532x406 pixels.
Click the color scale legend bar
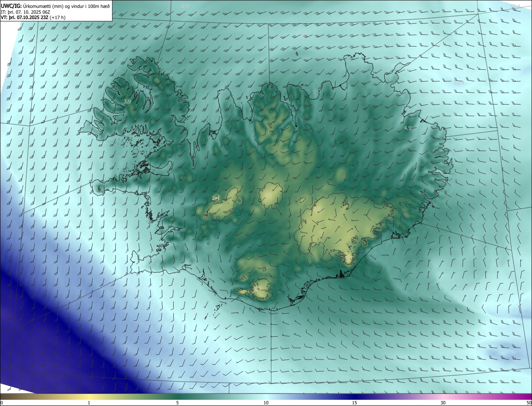tap(266, 397)
